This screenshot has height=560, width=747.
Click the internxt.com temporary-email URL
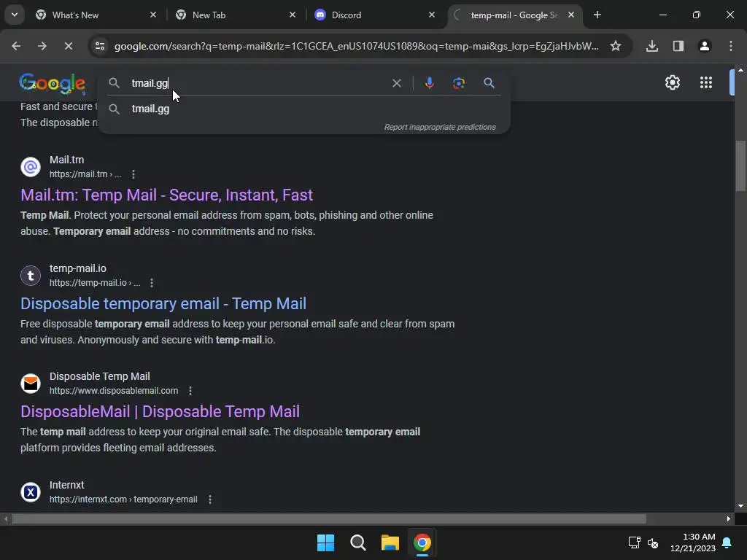coord(123,499)
